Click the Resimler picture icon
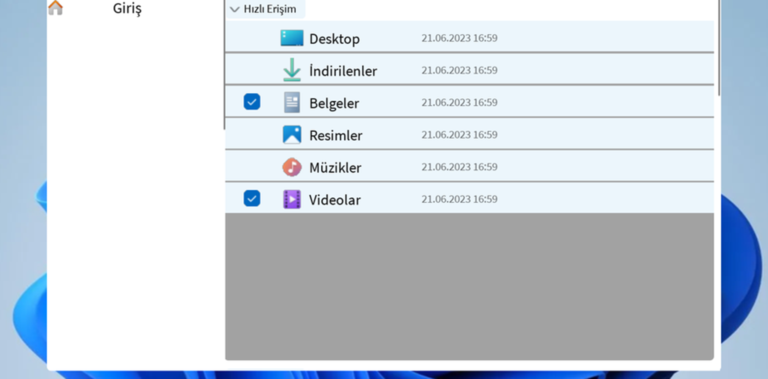The width and height of the screenshot is (768, 379). coord(292,135)
